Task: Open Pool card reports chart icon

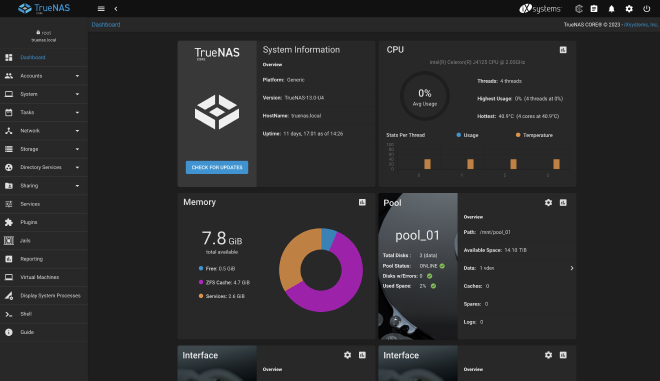Action: pyautogui.click(x=563, y=202)
